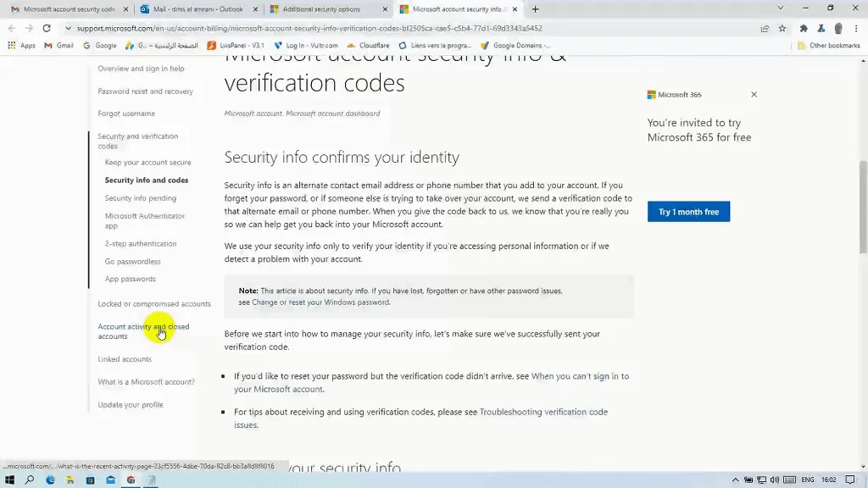The height and width of the screenshot is (488, 868).
Task: Click the page vertical scrollbar thumb
Action: click(x=863, y=208)
